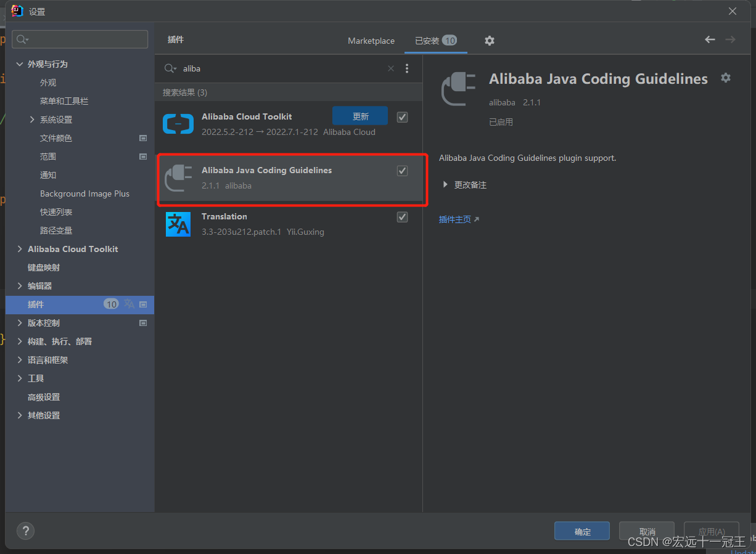756x554 pixels.
Task: Close the settings dialog
Action: click(733, 11)
